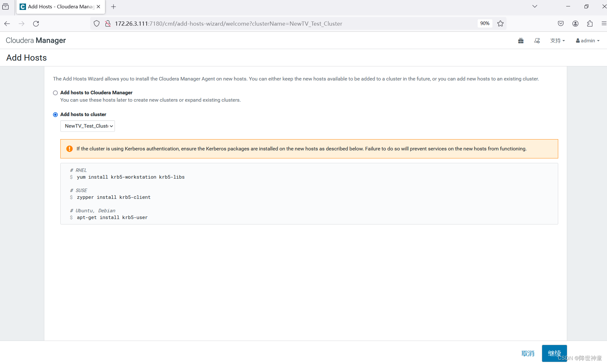
Task: Click the Kerberos authentication warning text
Action: click(301, 149)
